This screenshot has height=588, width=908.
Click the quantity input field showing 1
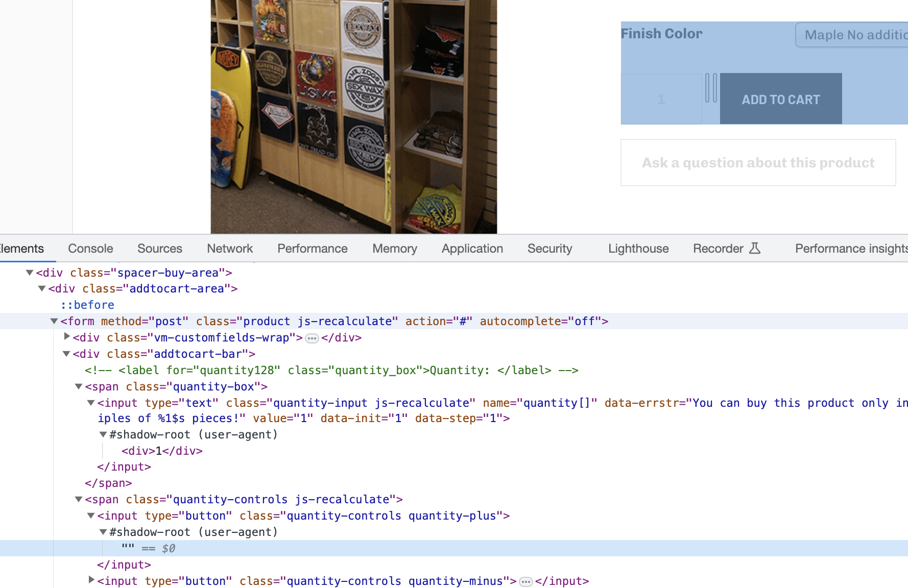[661, 99]
